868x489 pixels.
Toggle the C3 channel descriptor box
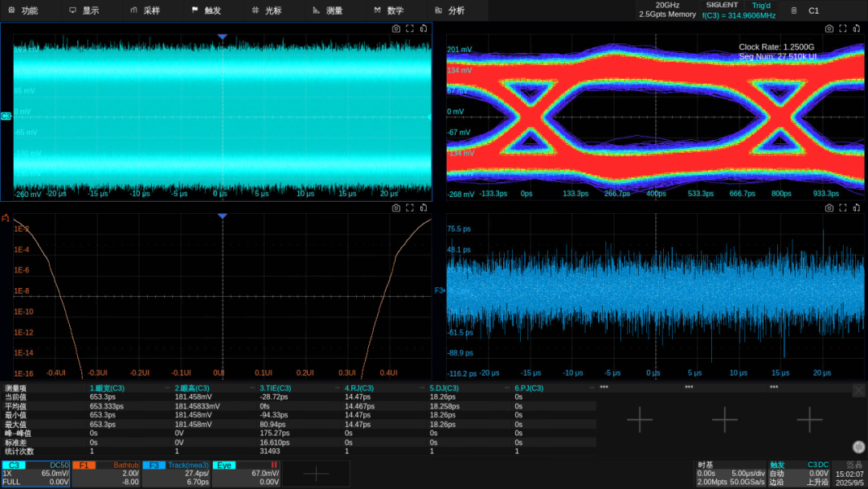[x=35, y=473]
